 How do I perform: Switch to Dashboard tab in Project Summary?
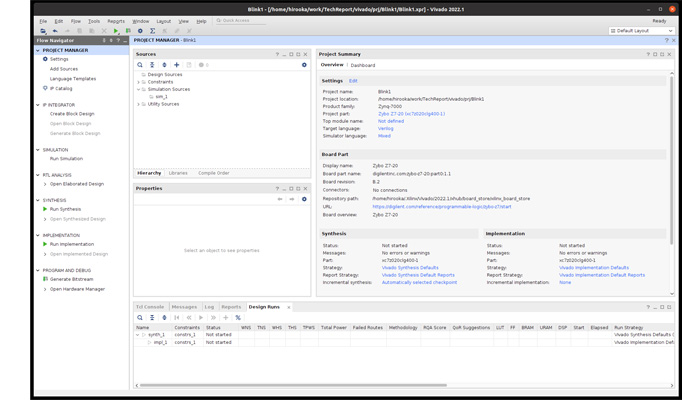(363, 65)
